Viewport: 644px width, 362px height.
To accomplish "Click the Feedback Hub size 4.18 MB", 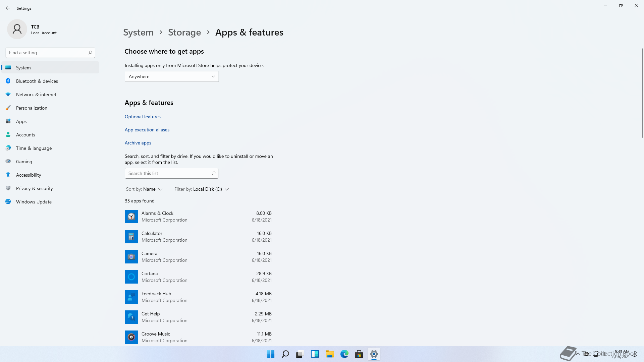I will coord(263,294).
